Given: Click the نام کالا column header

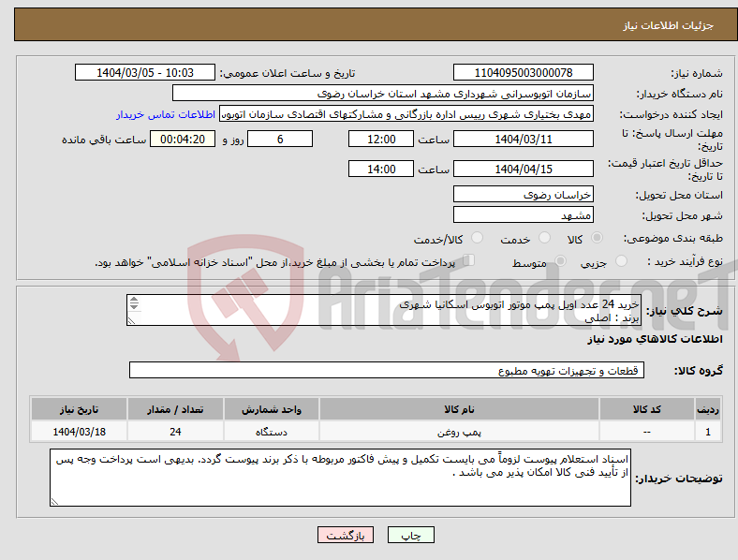Looking at the screenshot, I should [459, 409].
